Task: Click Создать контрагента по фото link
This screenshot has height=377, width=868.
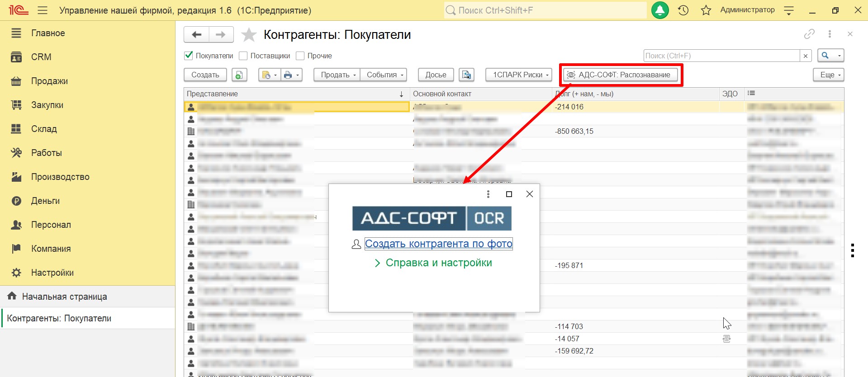Action: tap(439, 244)
